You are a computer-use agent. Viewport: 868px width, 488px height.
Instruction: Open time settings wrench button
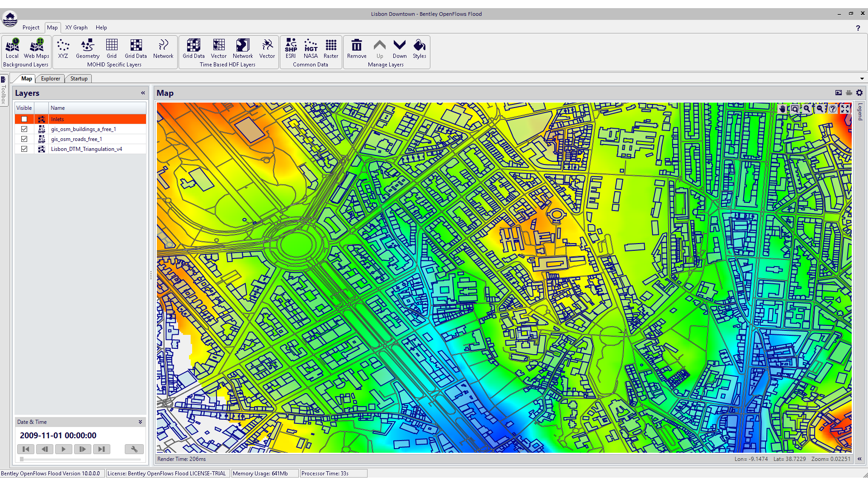pos(134,449)
